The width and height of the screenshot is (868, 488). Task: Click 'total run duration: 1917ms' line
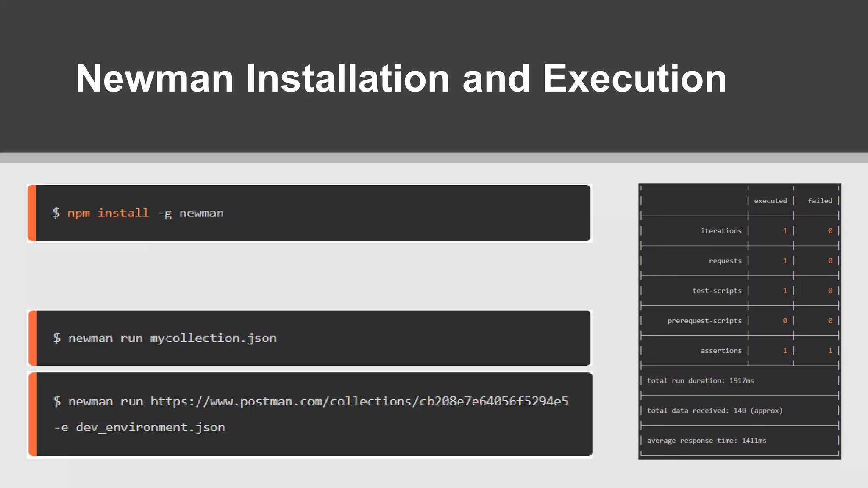pyautogui.click(x=700, y=380)
